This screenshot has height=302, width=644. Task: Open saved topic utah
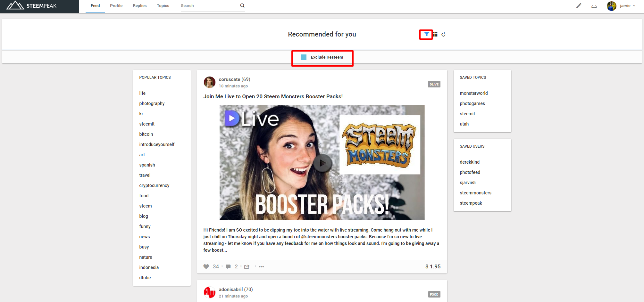coord(464,124)
